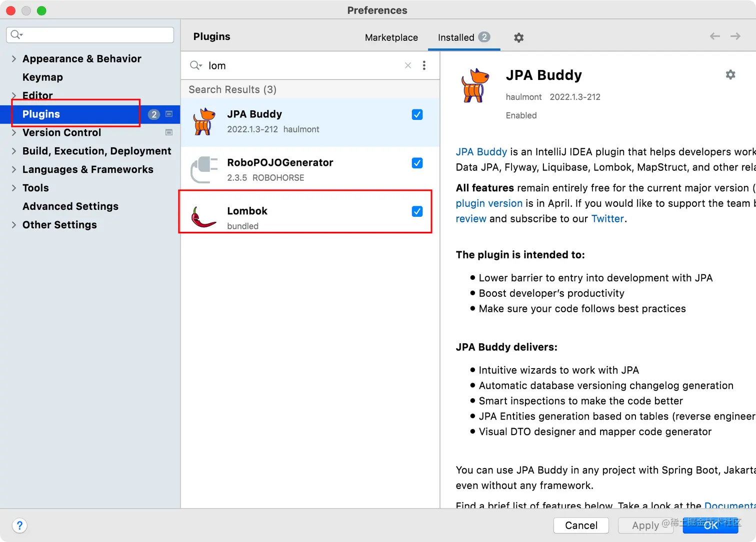Open the plugin search options three-dot menu
The width and height of the screenshot is (756, 542).
[x=424, y=65]
